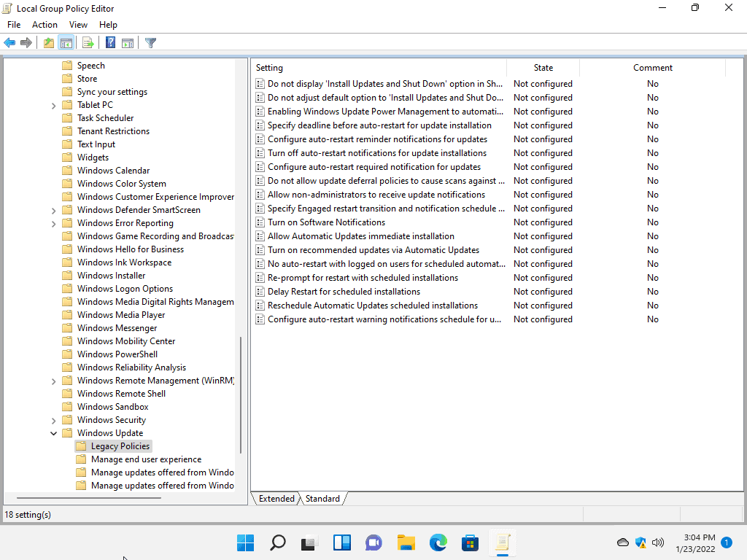Toggle the Show/Hide Action Pane icon
Viewport: 747px width, 560px height.
128,42
